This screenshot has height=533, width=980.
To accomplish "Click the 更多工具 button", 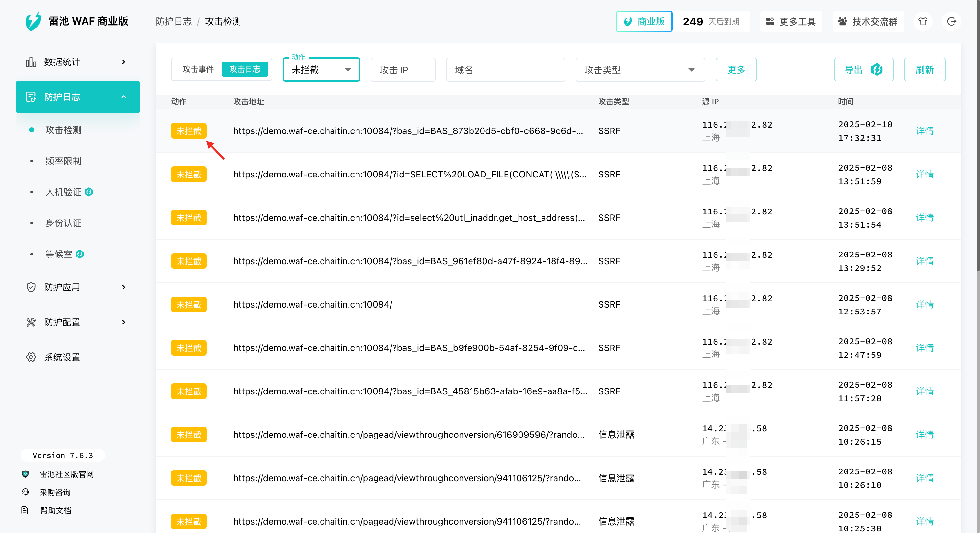I will point(791,21).
